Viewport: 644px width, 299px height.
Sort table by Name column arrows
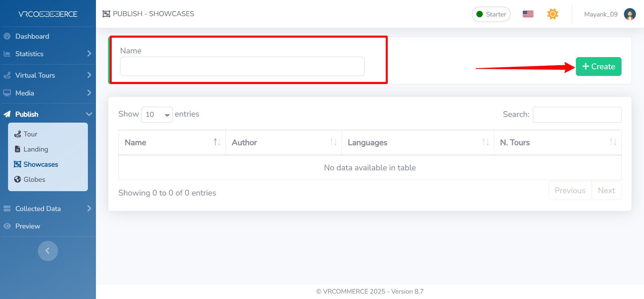pos(217,142)
